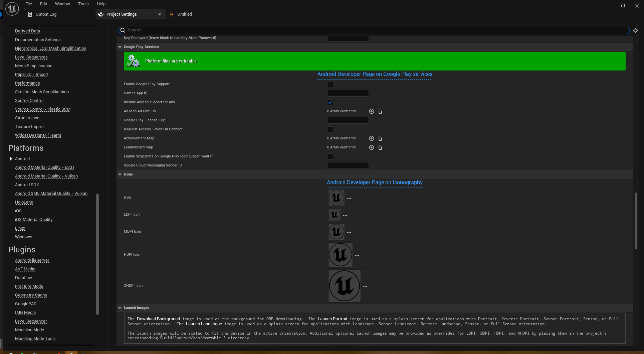Image resolution: width=644 pixels, height=354 pixels.
Task: Click the Unreal Engine logo icon
Action: (x=12, y=9)
